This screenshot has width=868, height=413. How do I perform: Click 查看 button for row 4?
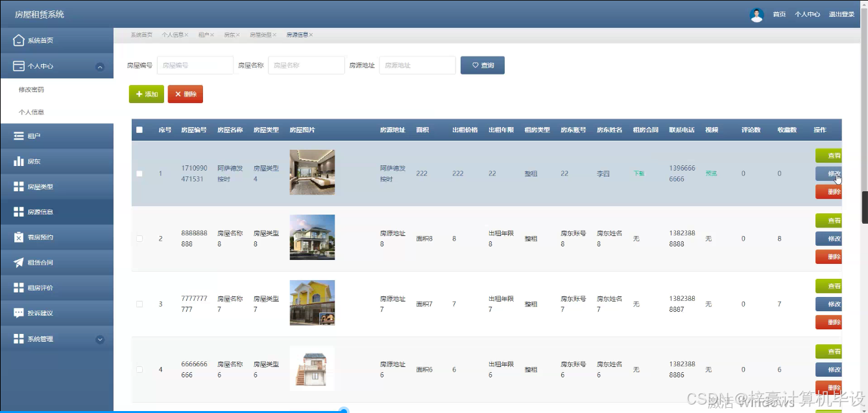[829, 351]
